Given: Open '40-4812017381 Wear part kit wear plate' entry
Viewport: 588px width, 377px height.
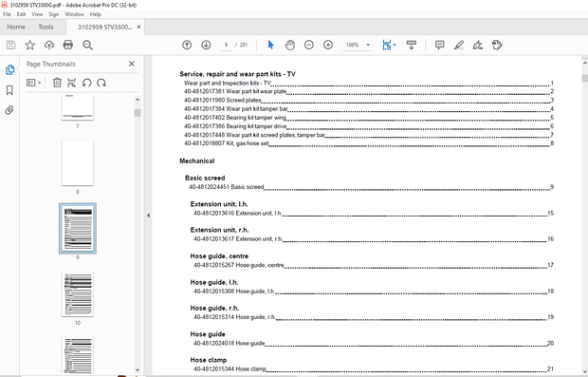Looking at the screenshot, I should 369,91.
